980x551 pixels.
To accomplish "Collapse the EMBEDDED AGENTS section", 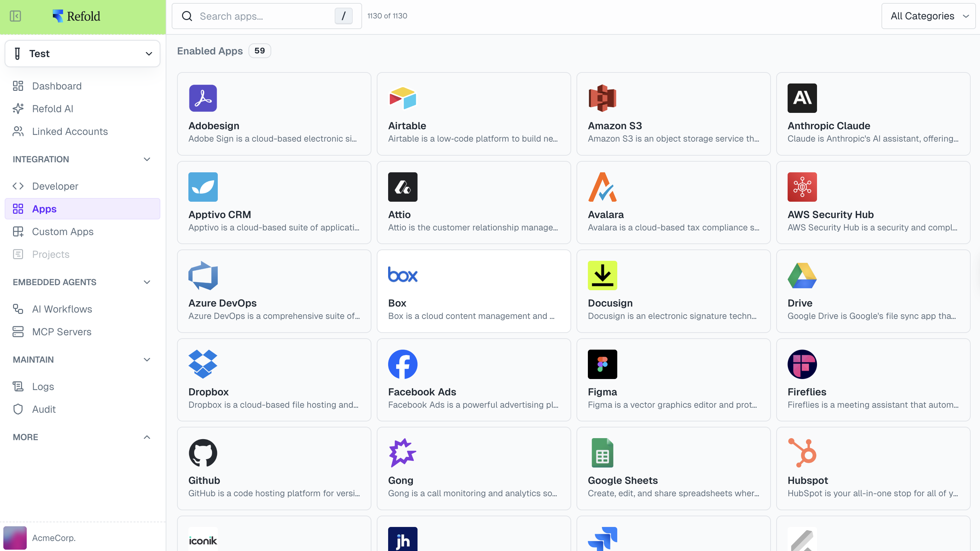I will click(x=147, y=282).
